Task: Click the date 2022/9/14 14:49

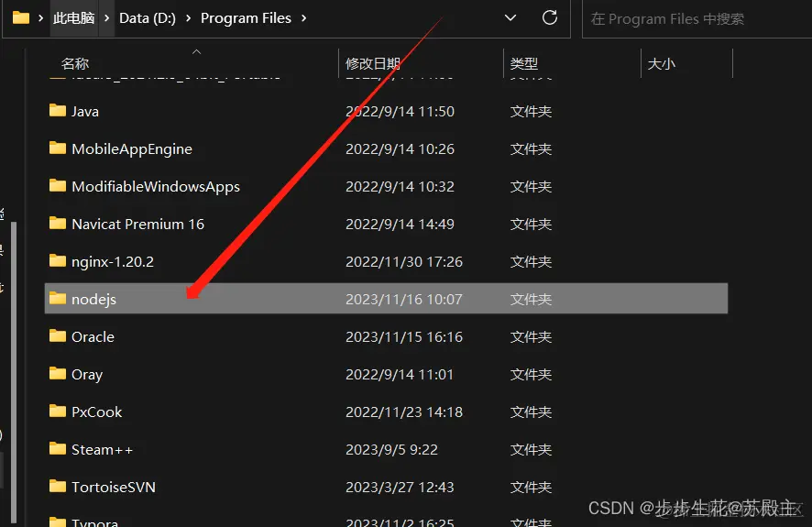Action: point(400,225)
